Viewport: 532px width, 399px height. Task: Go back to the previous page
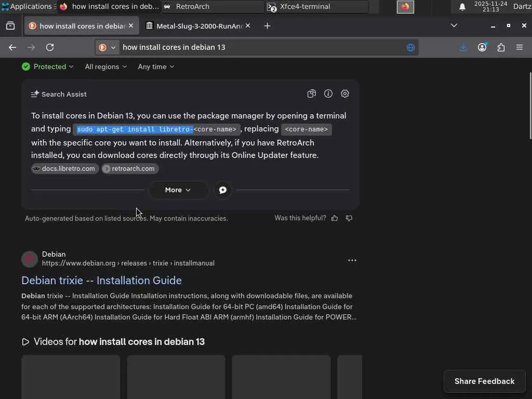click(12, 47)
